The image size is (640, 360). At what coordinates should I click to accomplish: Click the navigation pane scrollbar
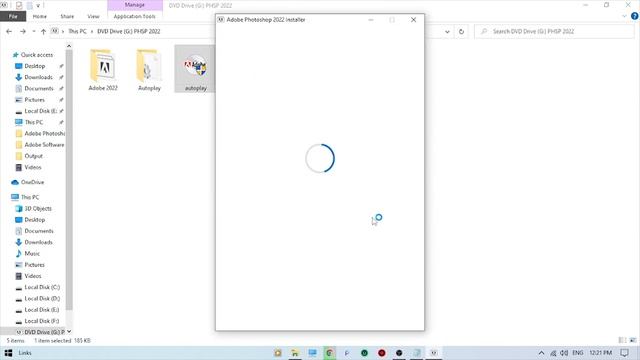coord(69,180)
